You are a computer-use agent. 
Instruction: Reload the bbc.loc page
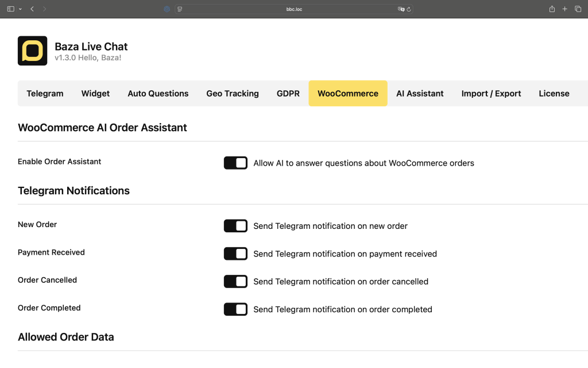[409, 9]
